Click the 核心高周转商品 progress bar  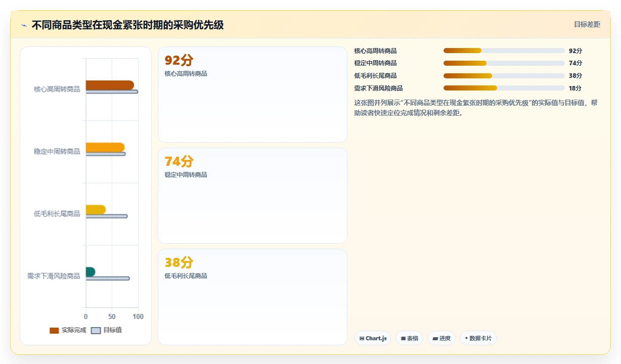click(x=504, y=51)
